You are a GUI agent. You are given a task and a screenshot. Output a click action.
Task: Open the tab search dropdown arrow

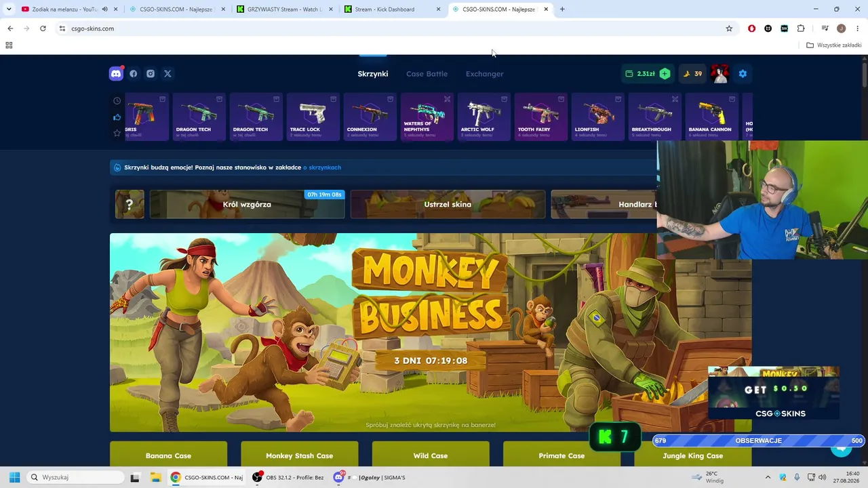tap(9, 9)
